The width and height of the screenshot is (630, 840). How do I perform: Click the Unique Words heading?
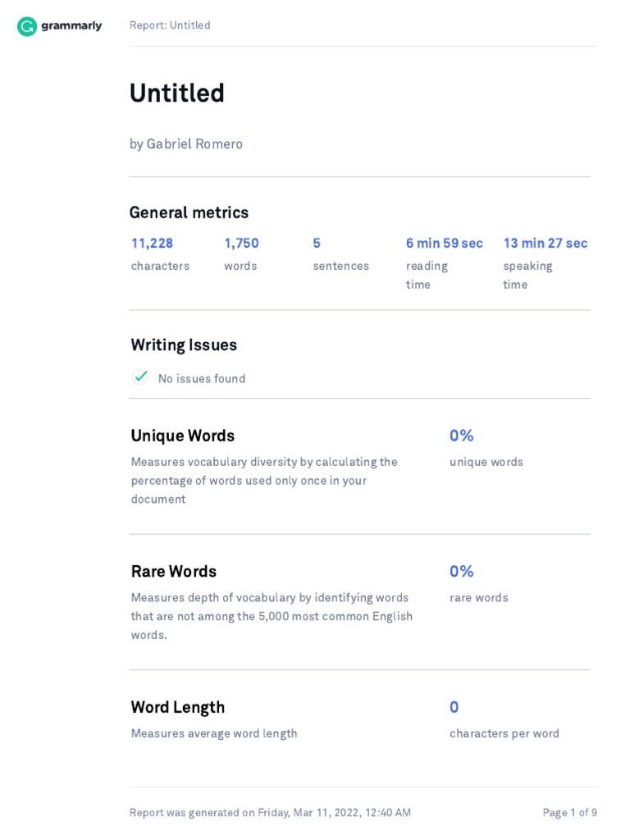[183, 436]
